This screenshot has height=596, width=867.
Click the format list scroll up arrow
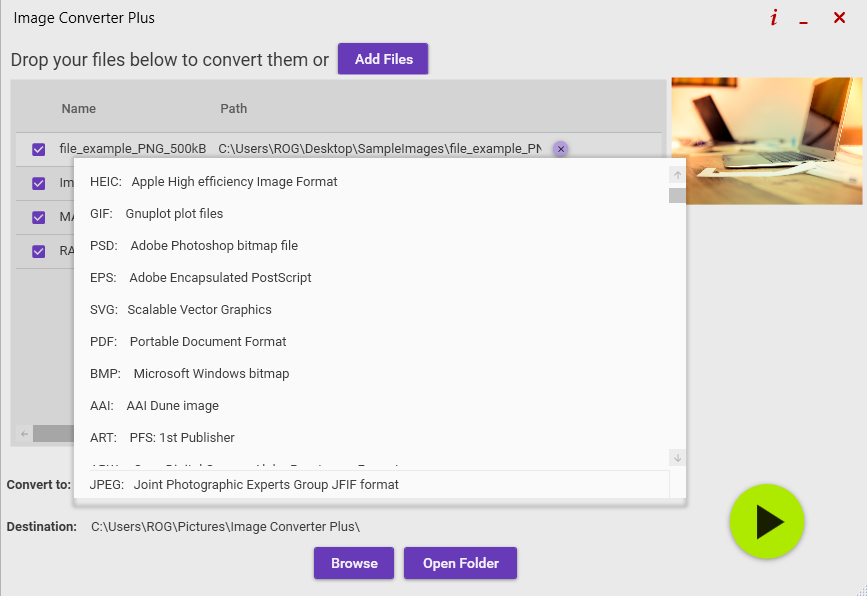pos(677,175)
